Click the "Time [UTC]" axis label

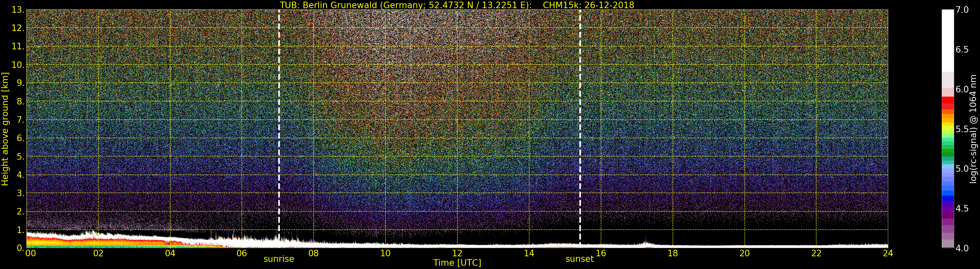pos(457,263)
